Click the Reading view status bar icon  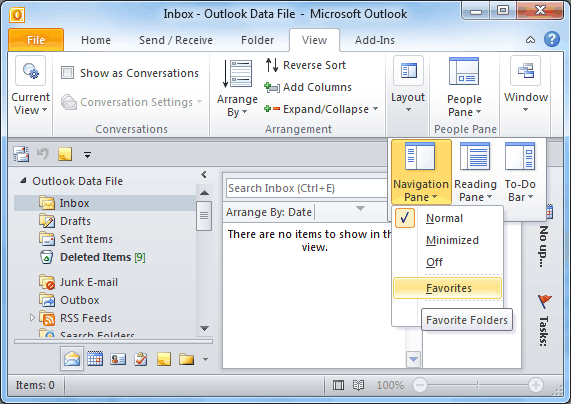(x=358, y=385)
